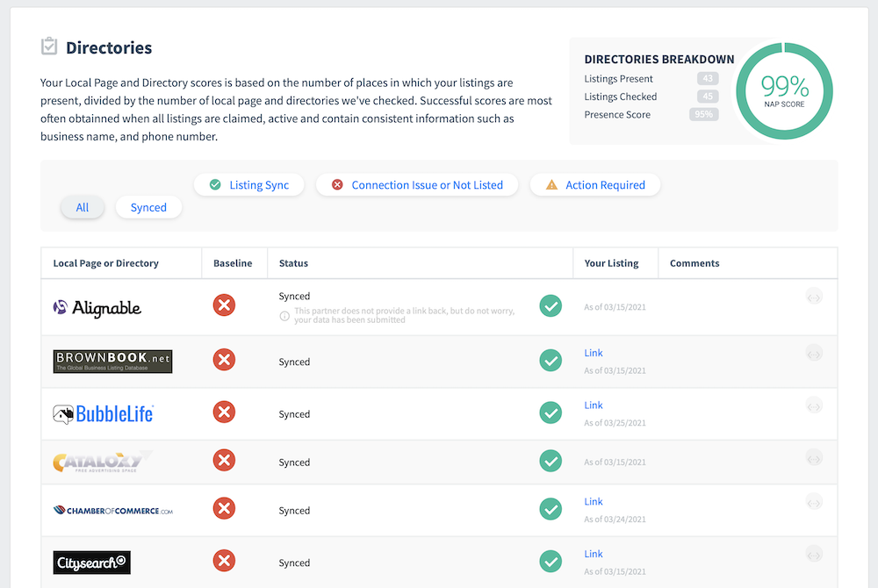
Task: Click the info icon under Alignable status
Action: pos(284,316)
